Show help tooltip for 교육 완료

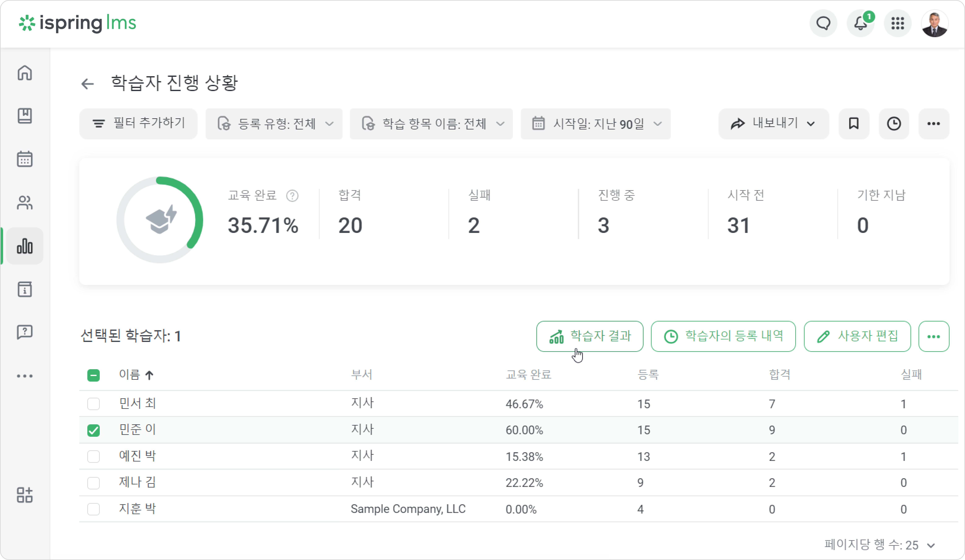(x=292, y=196)
